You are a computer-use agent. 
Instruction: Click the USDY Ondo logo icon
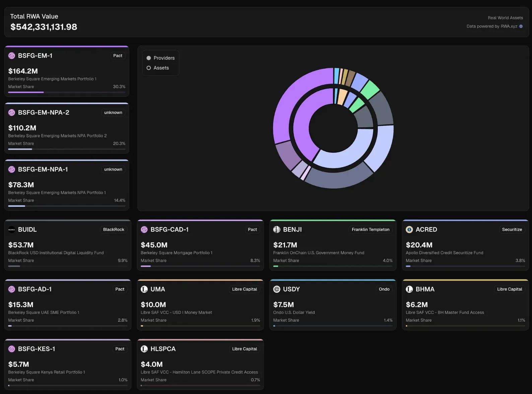tap(277, 289)
